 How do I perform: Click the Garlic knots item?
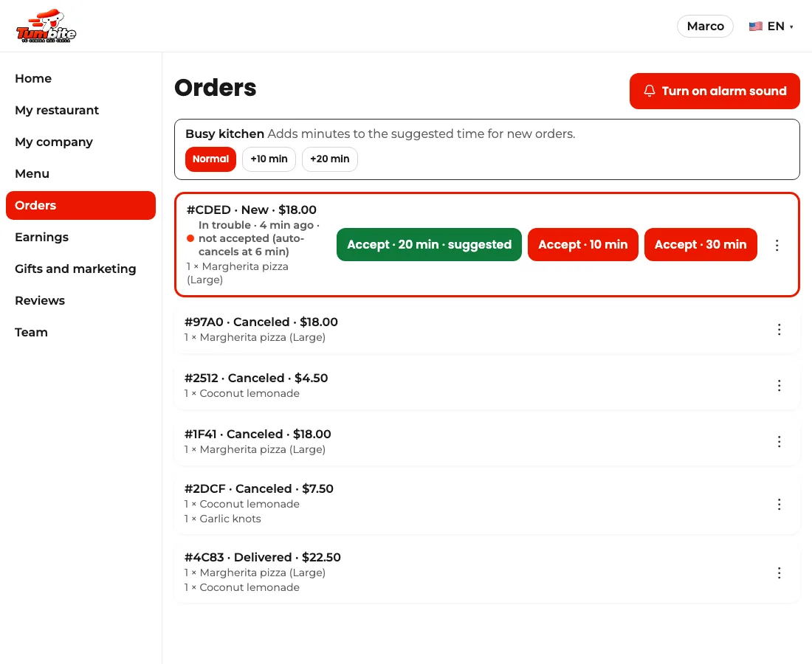tap(223, 519)
